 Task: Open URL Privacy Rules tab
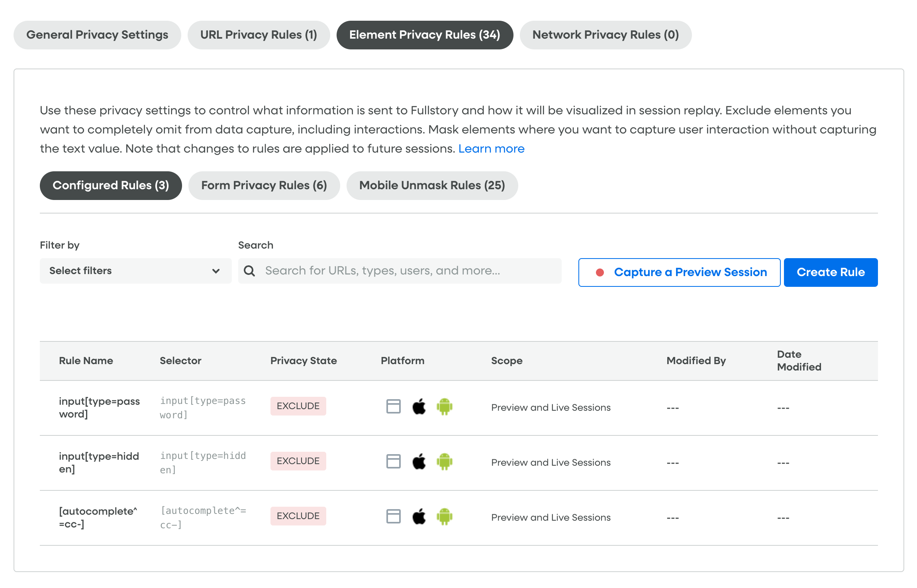pyautogui.click(x=259, y=35)
